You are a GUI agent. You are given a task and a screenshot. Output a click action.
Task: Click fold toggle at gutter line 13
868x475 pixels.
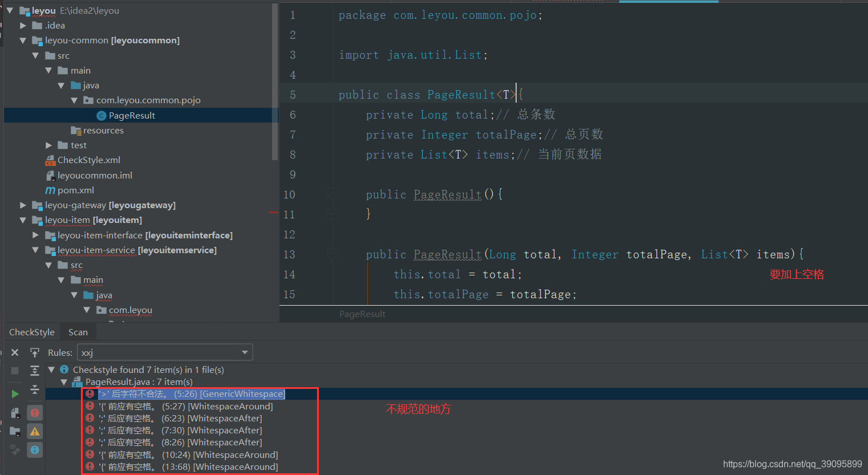click(332, 254)
